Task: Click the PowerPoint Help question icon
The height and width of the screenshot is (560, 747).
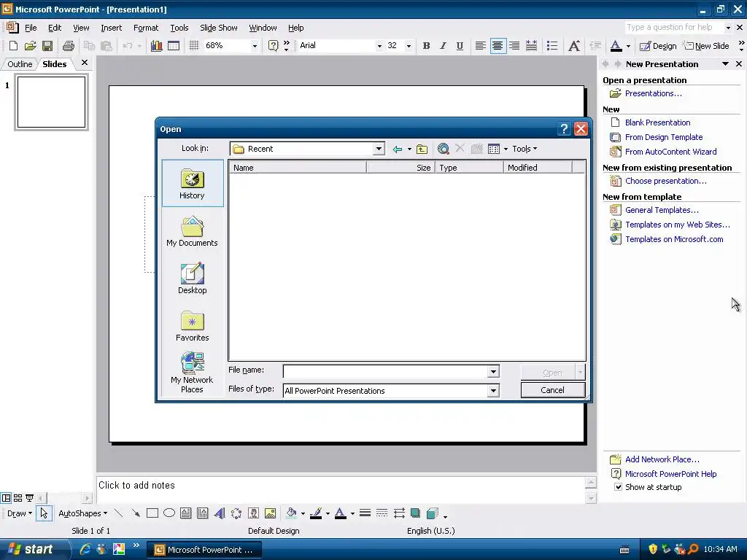Action: tap(273, 46)
